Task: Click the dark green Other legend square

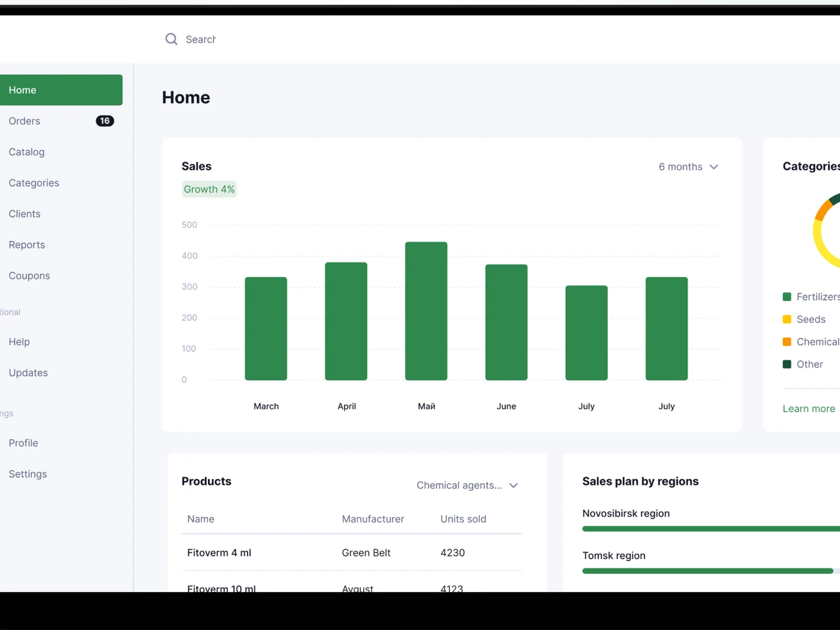Action: [x=787, y=364]
